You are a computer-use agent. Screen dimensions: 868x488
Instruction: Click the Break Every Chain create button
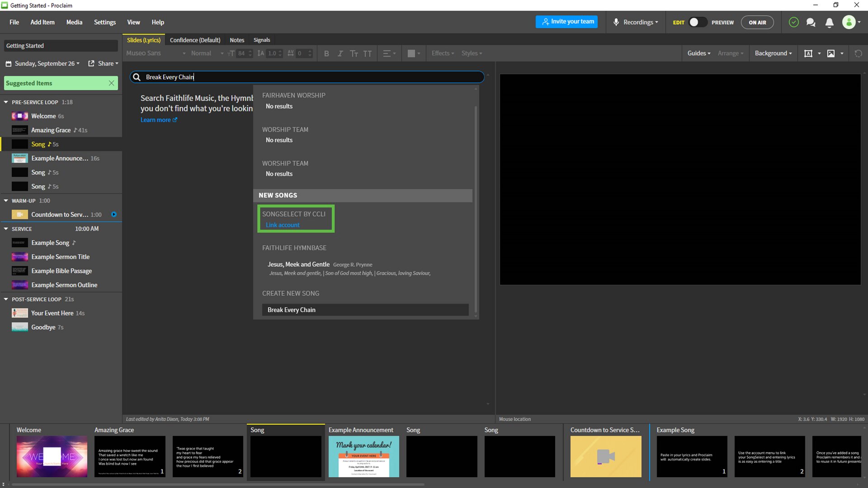[x=365, y=309]
